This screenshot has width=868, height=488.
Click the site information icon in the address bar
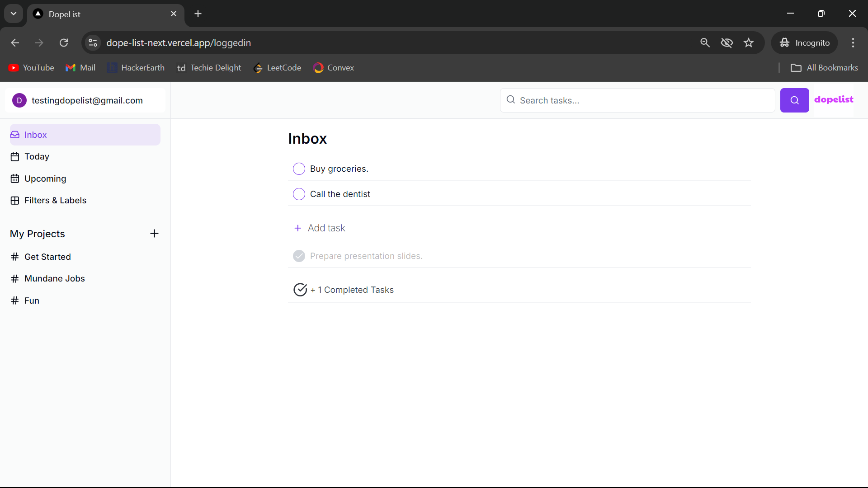coord(93,43)
